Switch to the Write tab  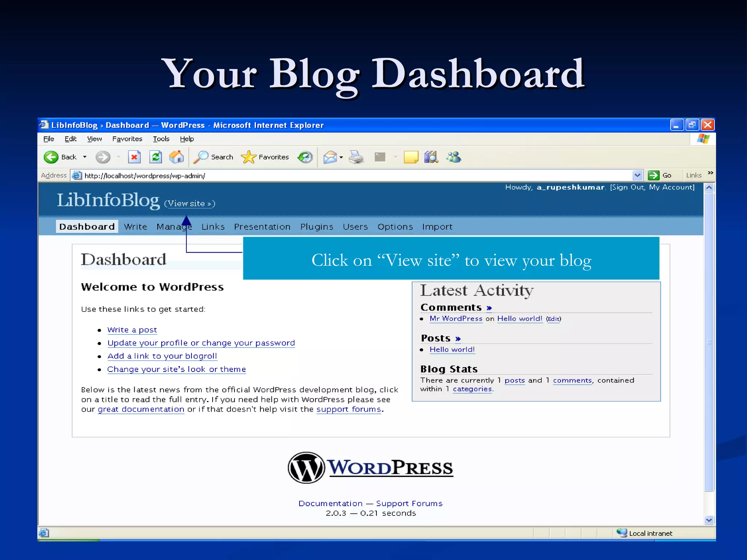point(135,226)
